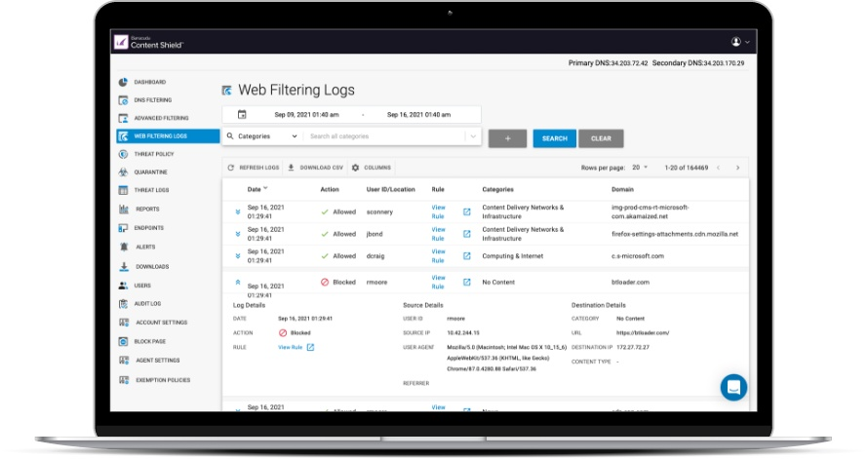The height and width of the screenshot is (459, 868).
Task: Open Threat Policy page
Action: 154,154
